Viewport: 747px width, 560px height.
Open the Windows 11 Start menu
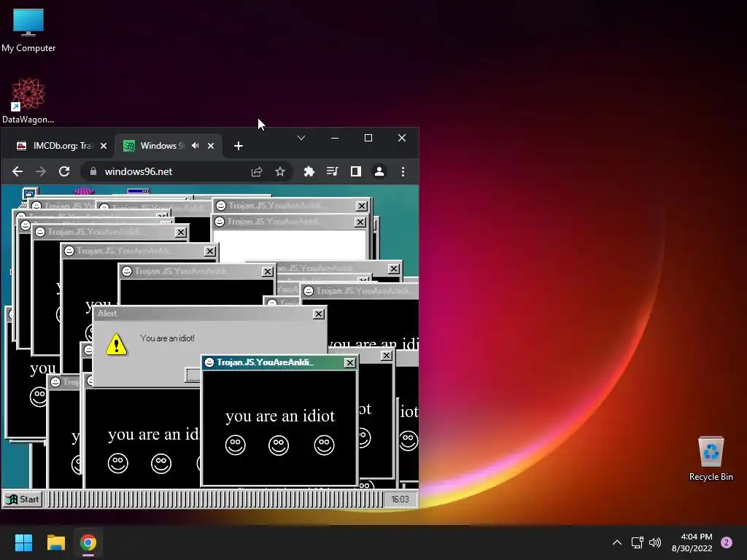coord(23,542)
